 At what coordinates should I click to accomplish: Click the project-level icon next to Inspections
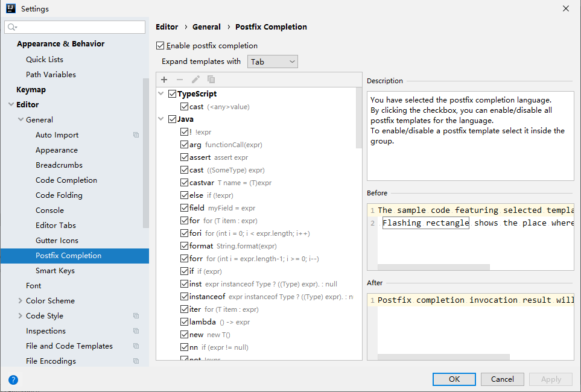pyautogui.click(x=136, y=331)
